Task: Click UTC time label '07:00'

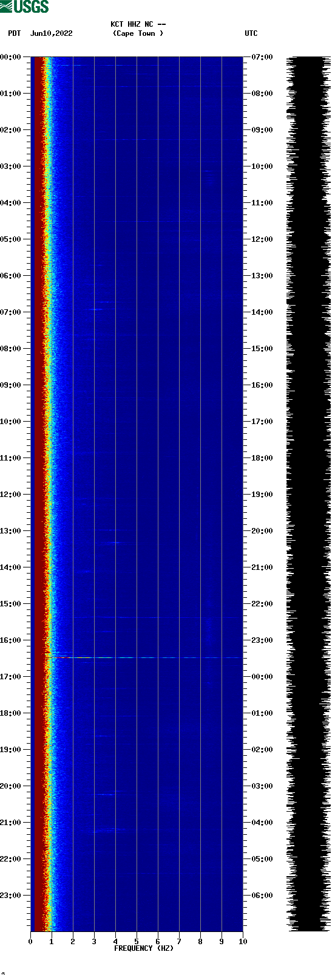Action: (x=262, y=57)
